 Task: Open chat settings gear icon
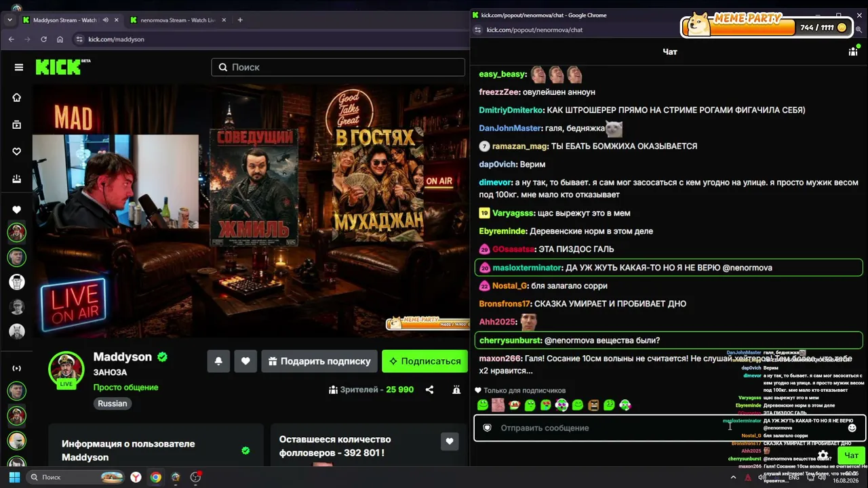click(823, 455)
